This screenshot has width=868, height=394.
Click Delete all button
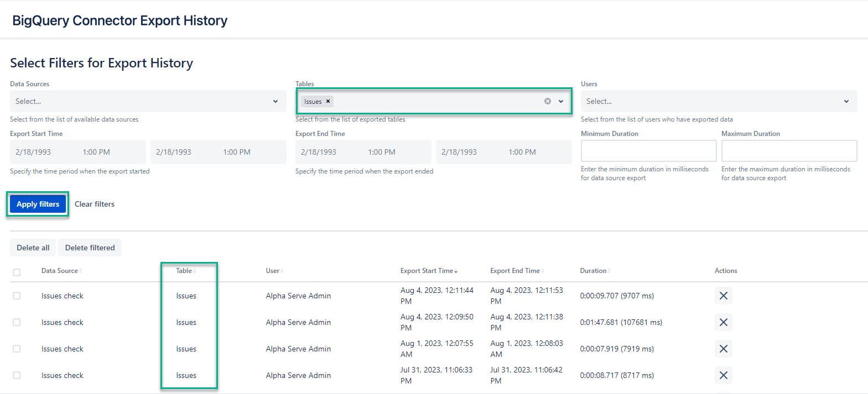33,248
